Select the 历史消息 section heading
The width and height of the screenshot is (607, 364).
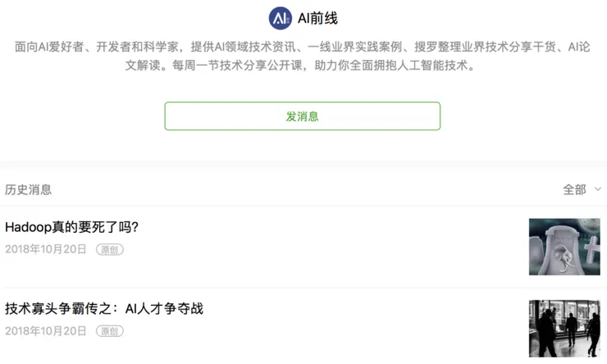pos(29,189)
